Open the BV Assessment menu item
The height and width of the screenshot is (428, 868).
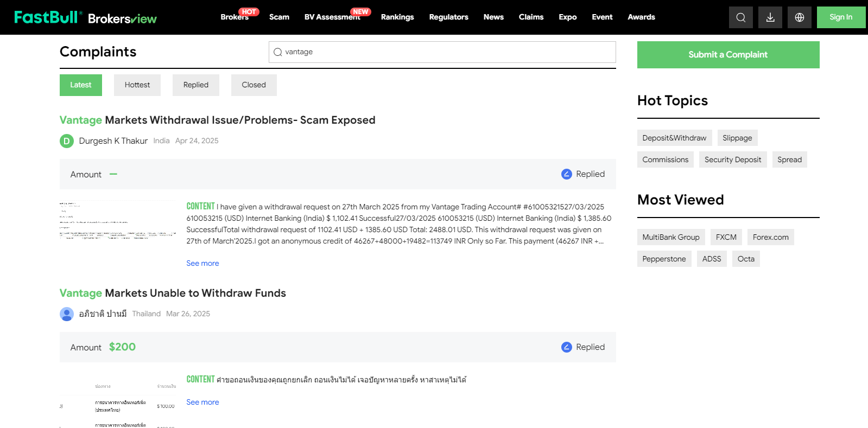(332, 17)
